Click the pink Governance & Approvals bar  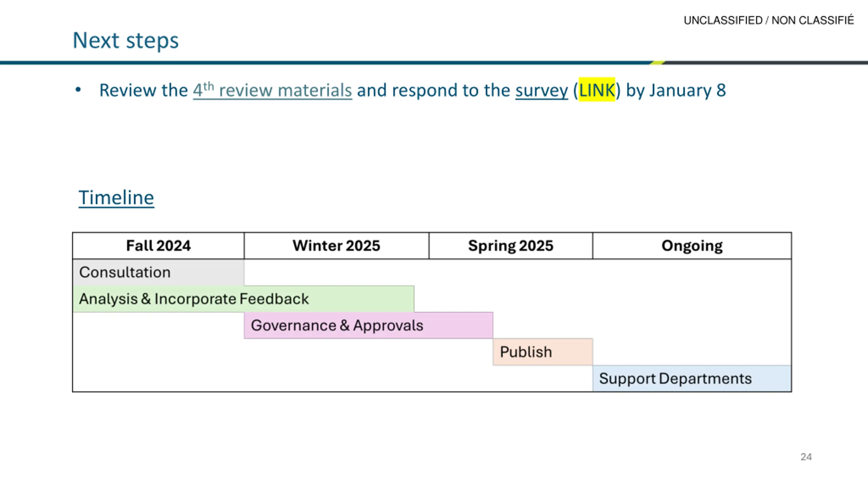click(369, 325)
